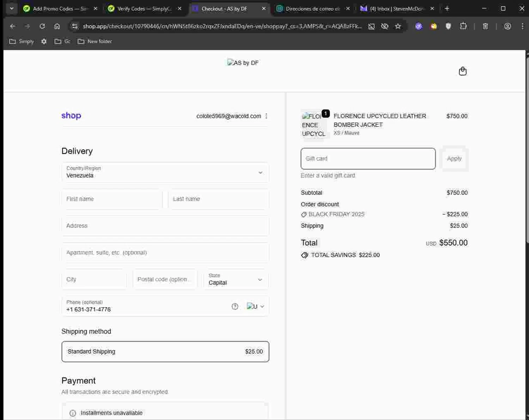The image size is (529, 420).
Task: Click the First name field
Action: [112, 199]
